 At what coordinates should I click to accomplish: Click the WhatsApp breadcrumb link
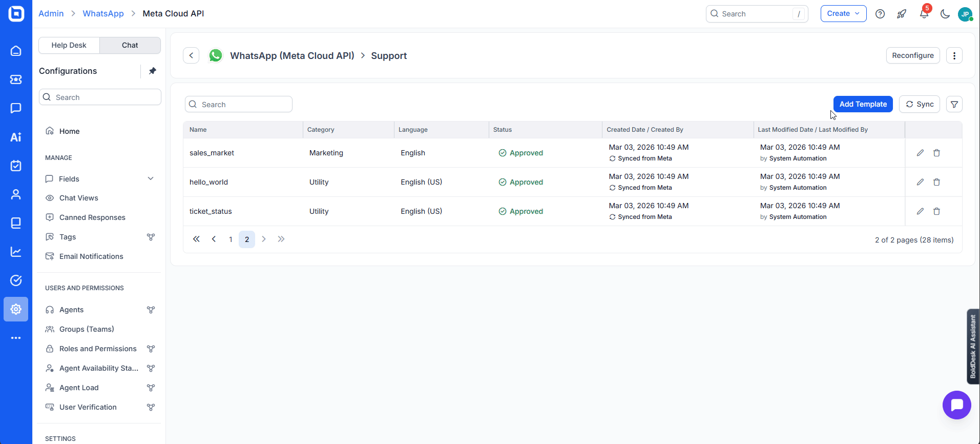(x=103, y=13)
